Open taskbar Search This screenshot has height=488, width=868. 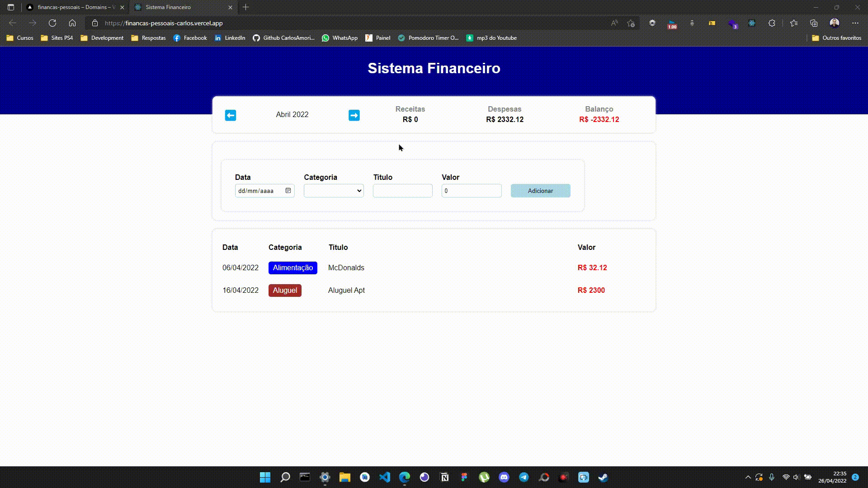pos(285,477)
